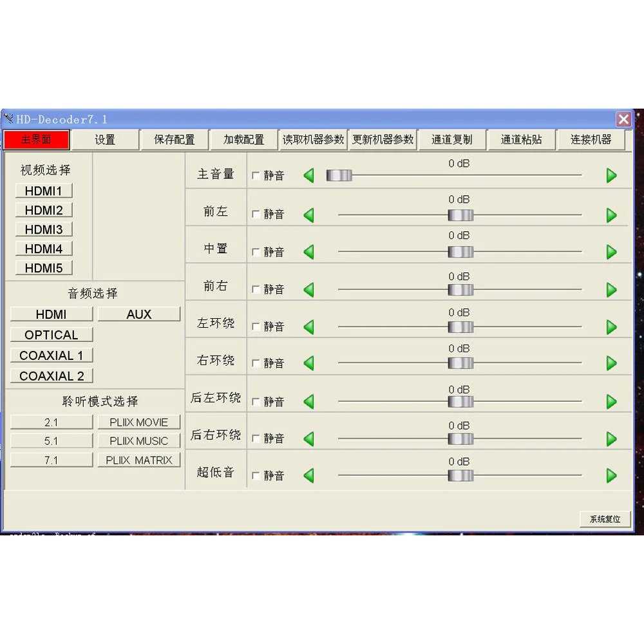This screenshot has width=644, height=644.
Task: Select HDMI4 video input
Action: [x=44, y=249]
